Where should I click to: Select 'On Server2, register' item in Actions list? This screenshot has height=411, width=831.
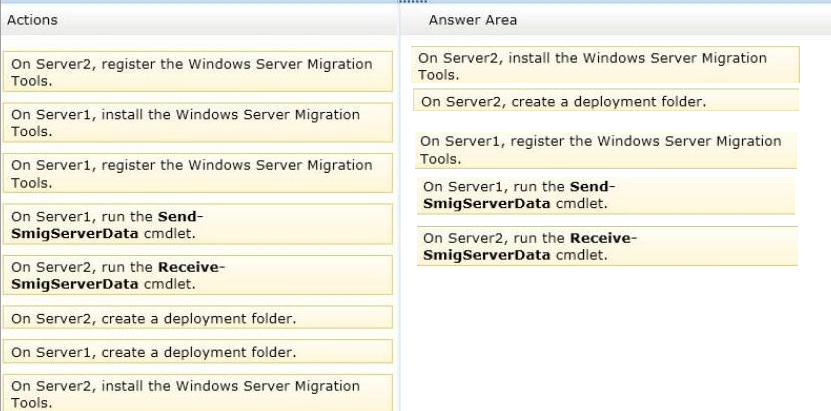point(197,72)
